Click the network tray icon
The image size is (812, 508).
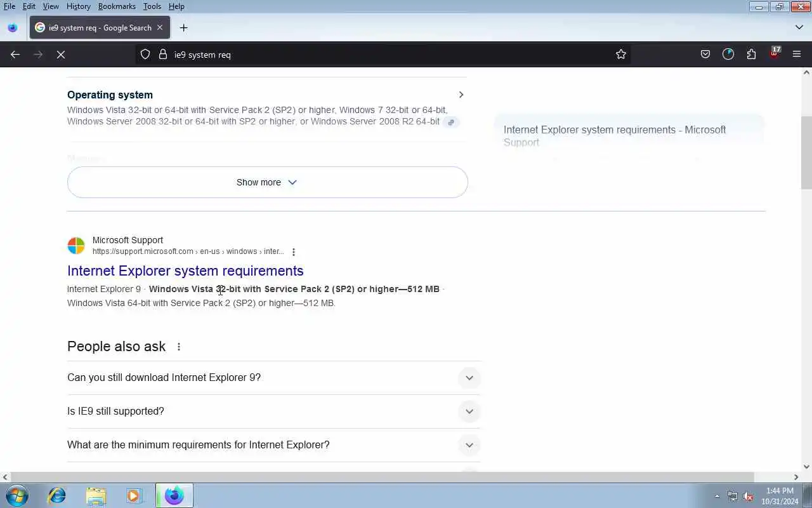pos(733,497)
